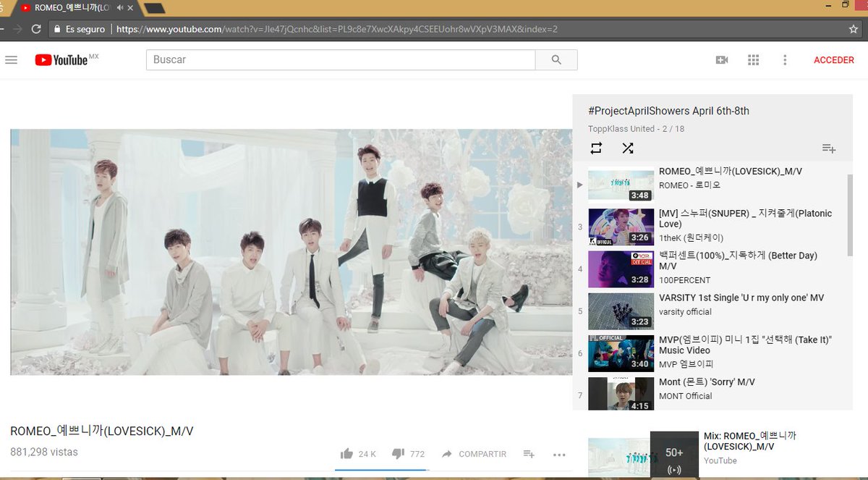868x480 pixels.
Task: Open the 100% Better Day M/V title
Action: (x=738, y=261)
